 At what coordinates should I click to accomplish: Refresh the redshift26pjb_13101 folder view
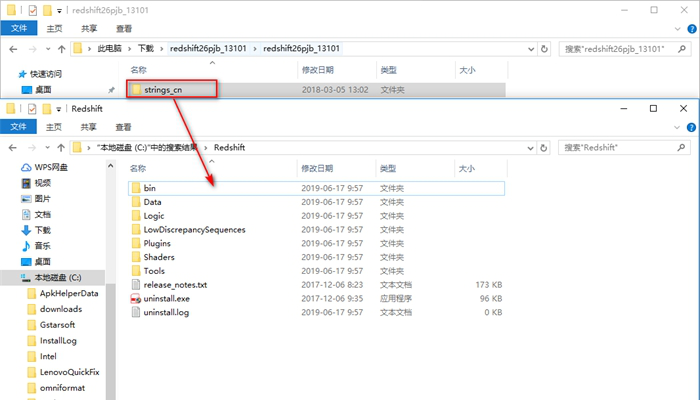coord(544,49)
